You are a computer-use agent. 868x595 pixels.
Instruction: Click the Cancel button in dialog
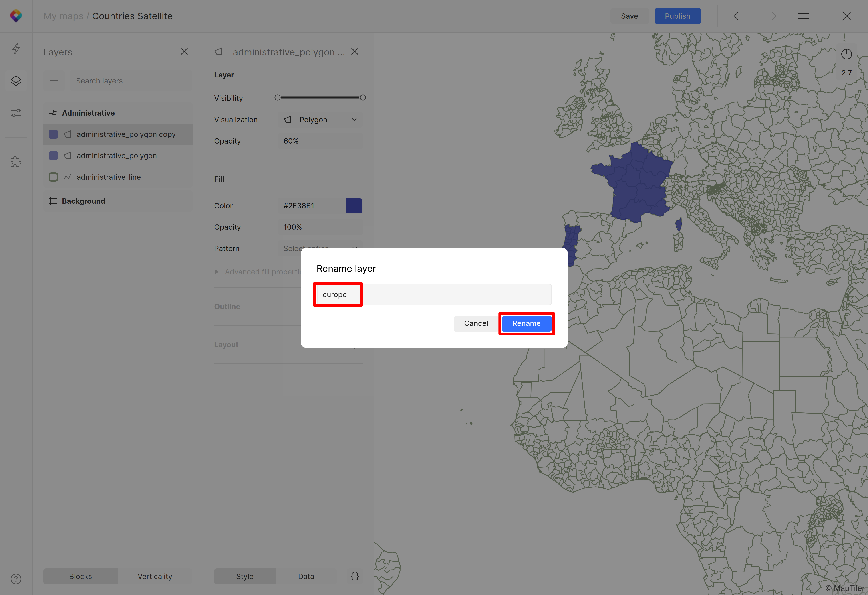point(476,323)
